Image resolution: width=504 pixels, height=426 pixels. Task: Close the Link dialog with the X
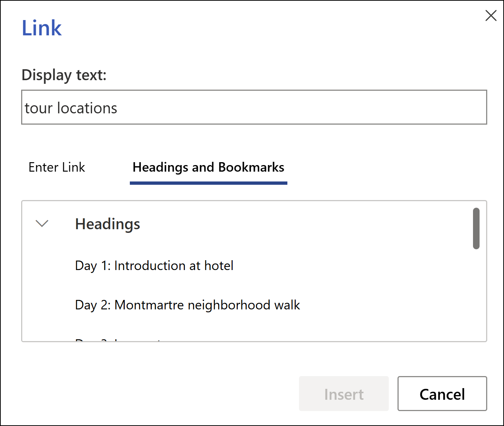point(491,16)
